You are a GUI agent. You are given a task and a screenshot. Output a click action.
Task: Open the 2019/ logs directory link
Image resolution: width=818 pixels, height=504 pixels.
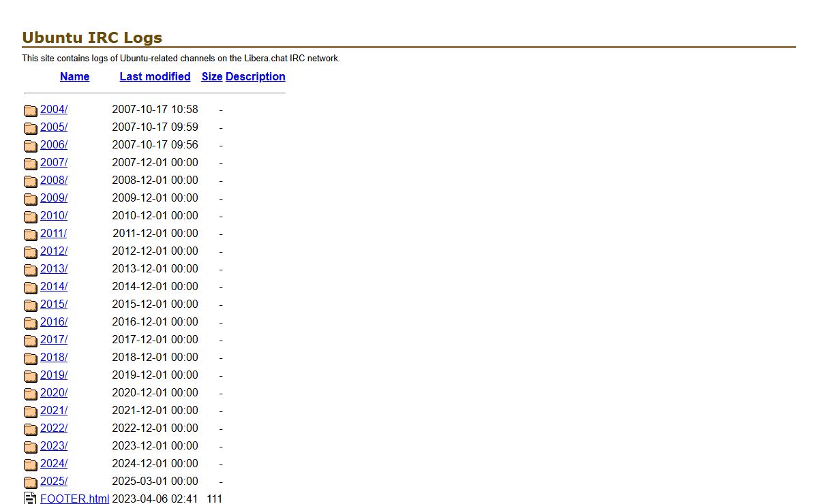(54, 375)
